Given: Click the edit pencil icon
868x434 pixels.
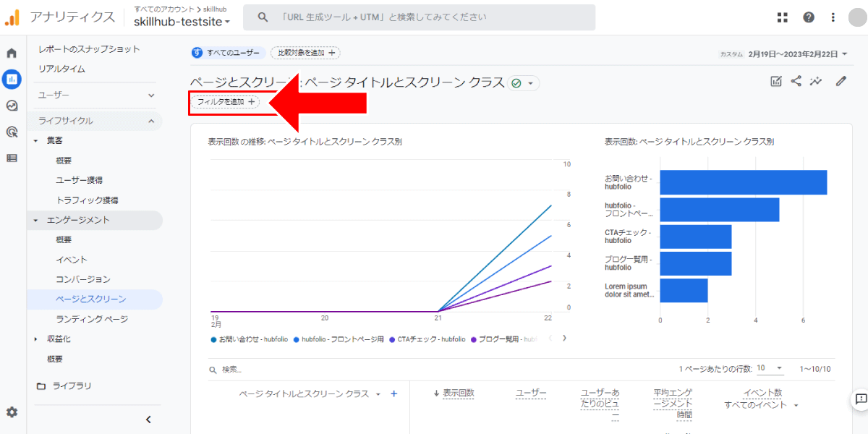Looking at the screenshot, I should (841, 82).
